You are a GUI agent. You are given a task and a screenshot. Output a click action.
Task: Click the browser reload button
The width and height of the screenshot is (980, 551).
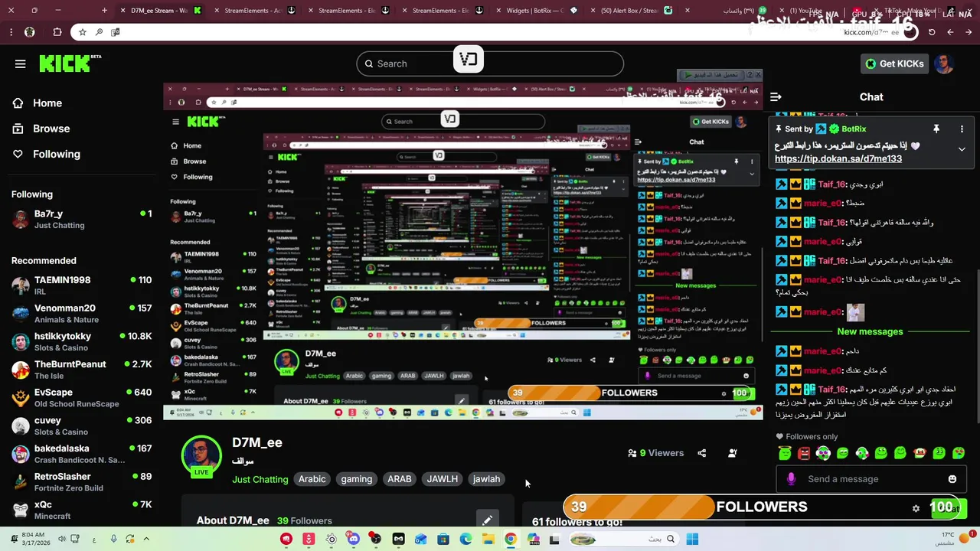(x=932, y=32)
